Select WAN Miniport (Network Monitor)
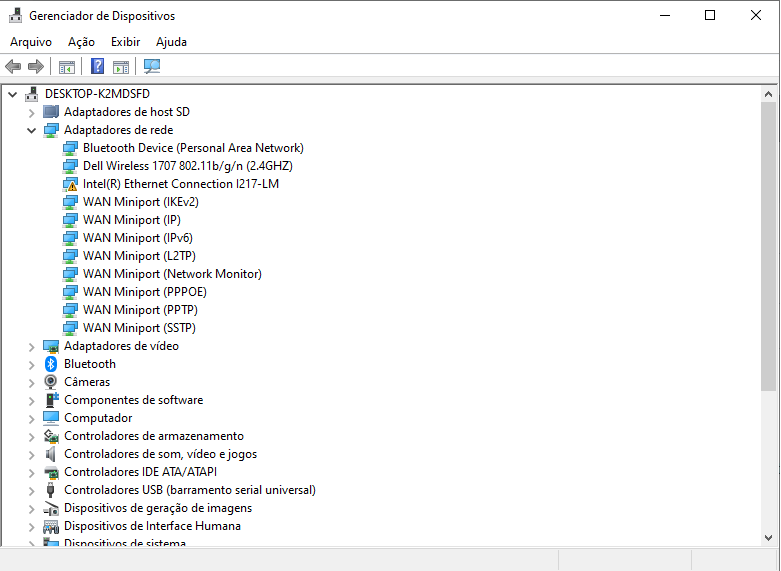This screenshot has width=781, height=571. 172,274
